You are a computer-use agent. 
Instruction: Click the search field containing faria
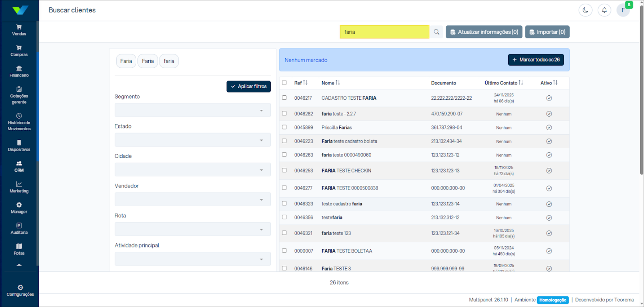point(384,32)
